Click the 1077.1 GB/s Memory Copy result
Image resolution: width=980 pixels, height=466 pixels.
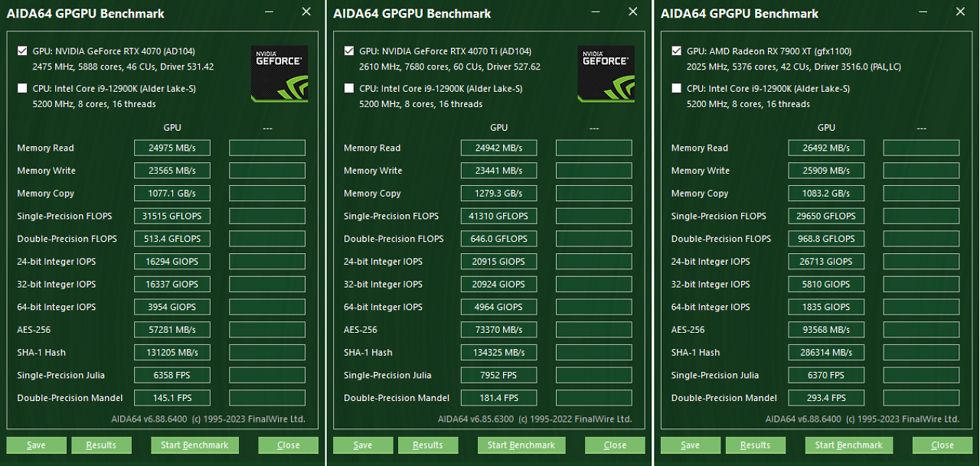[172, 194]
